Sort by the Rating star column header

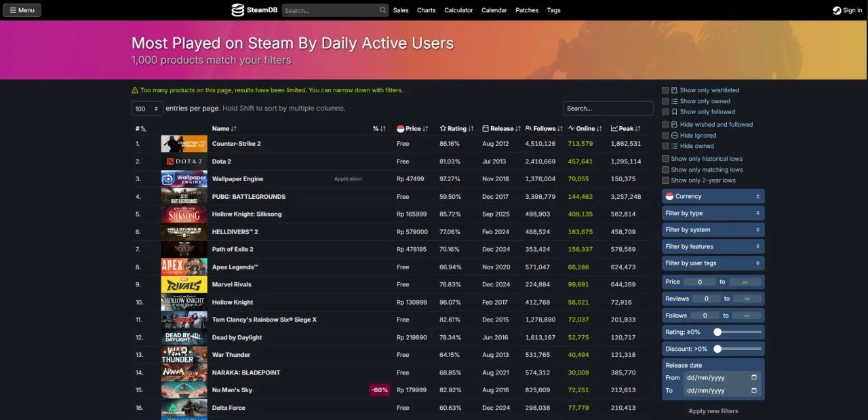456,128
